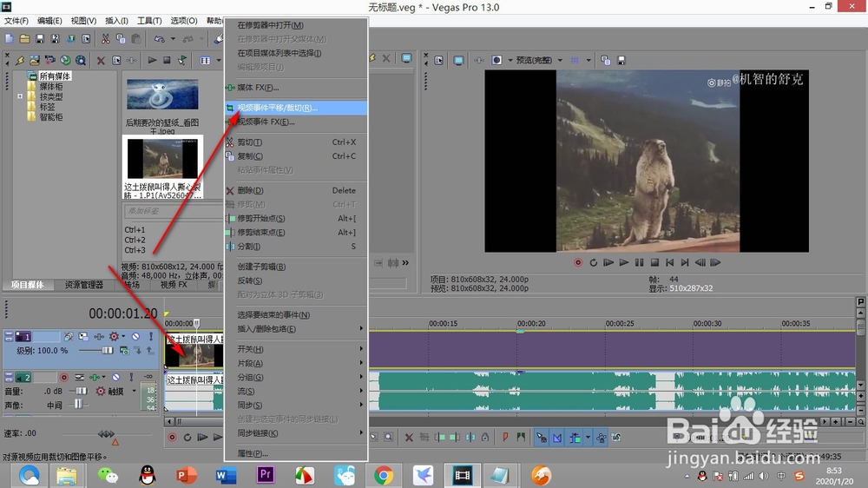Click the record button under preview
Screen dimensions: 868x488
[578, 262]
